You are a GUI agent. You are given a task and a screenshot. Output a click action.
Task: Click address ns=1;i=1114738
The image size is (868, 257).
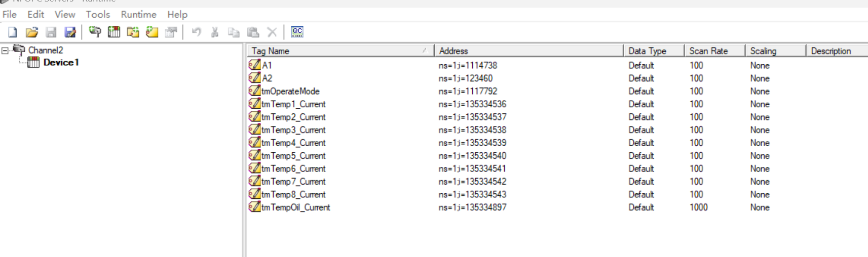[468, 65]
